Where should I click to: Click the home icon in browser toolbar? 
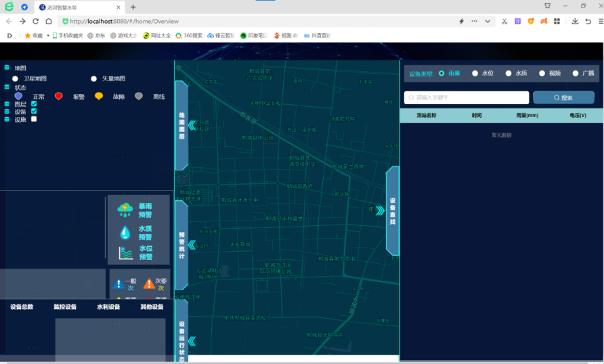(49, 21)
